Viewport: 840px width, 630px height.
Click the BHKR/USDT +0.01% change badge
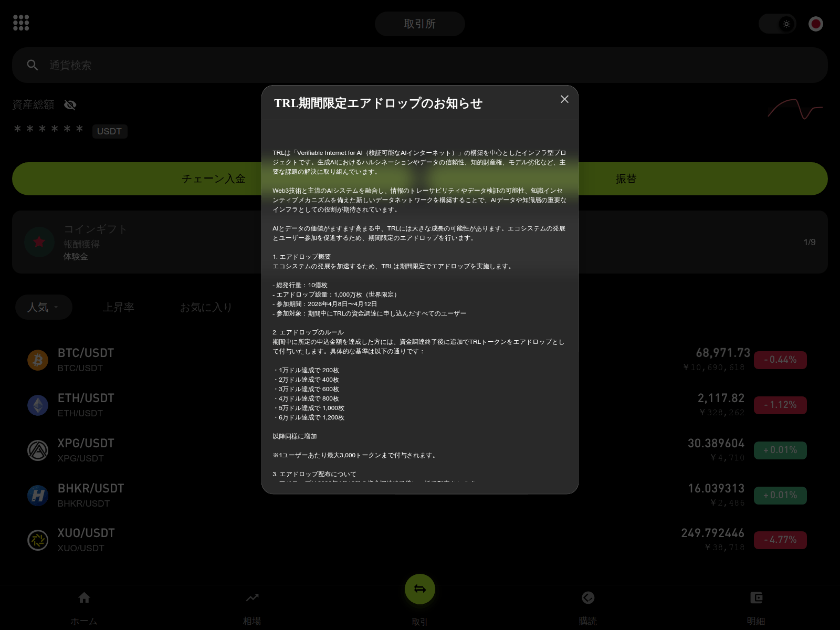coord(780,496)
